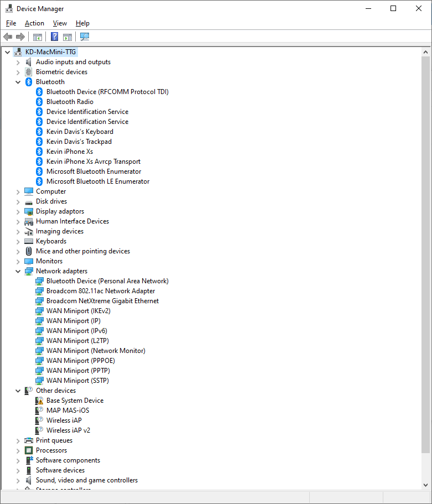432x504 pixels.
Task: Click the Print queues printer icon
Action: tap(29, 440)
